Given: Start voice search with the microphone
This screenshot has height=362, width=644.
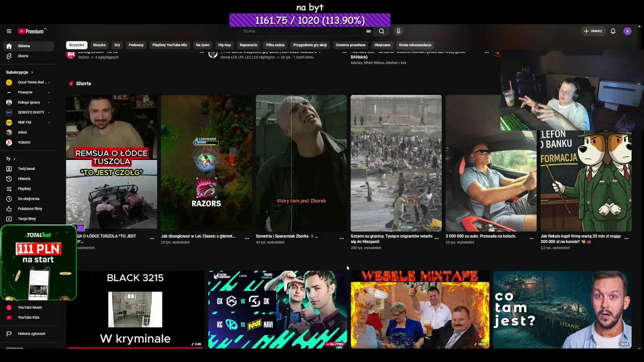Looking at the screenshot, I should click(x=398, y=31).
